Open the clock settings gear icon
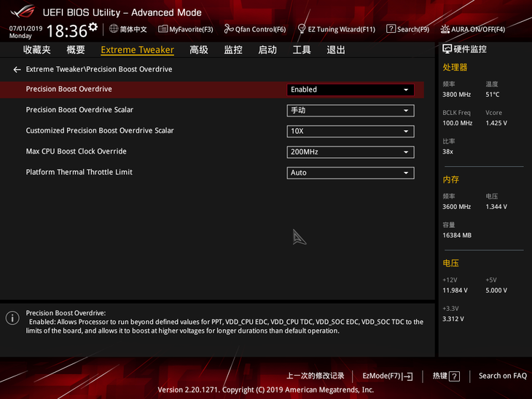Viewport: 532px width, 399px height. (93, 27)
